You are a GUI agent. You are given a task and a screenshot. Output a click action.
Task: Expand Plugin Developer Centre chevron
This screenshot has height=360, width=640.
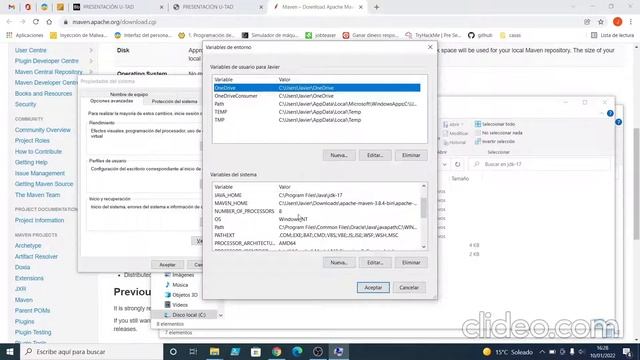coord(91,61)
